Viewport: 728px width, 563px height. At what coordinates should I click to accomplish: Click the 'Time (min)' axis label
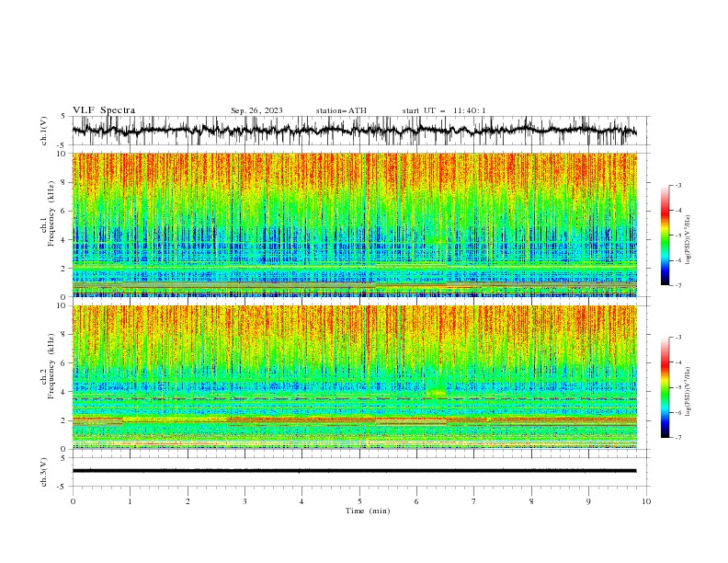[368, 511]
